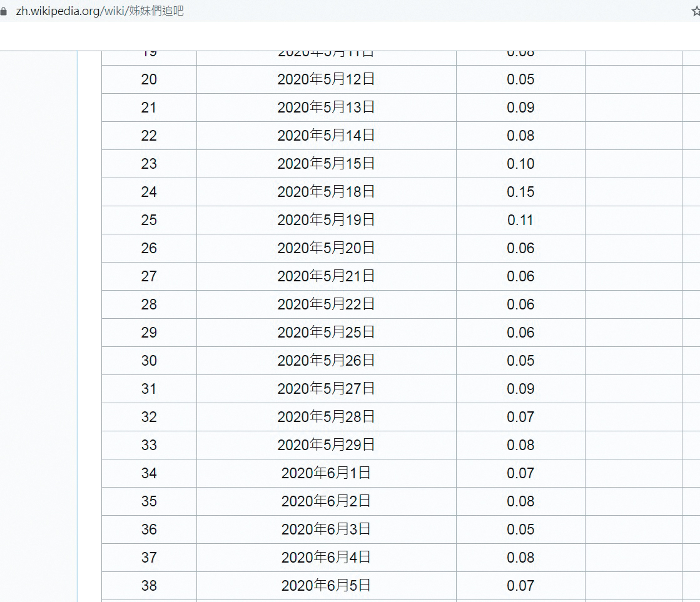Click rating 0.09 in the 2020年5月13日 row
Image resolution: width=700 pixels, height=602 pixels.
[x=520, y=108]
